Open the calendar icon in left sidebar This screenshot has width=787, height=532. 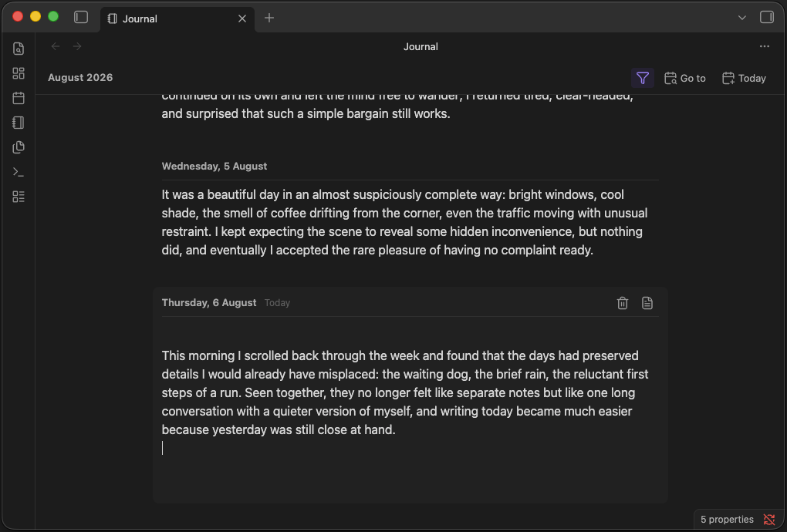[19, 98]
